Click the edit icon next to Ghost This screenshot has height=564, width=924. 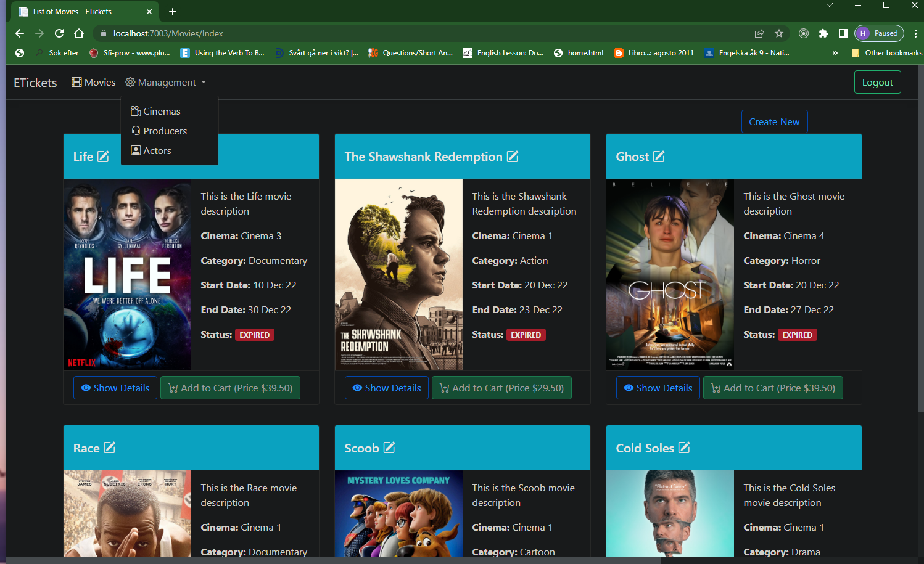click(659, 157)
